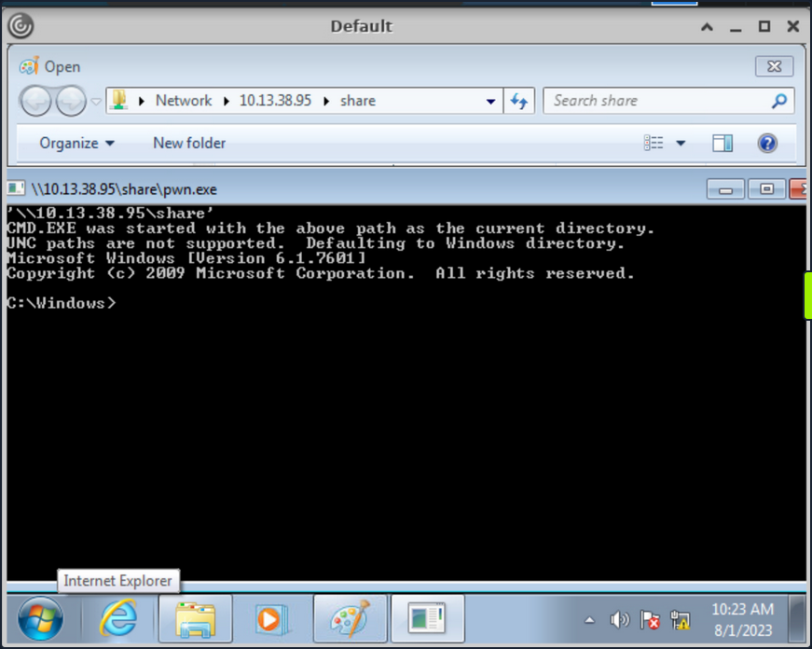Open Paint from the taskbar

tap(350, 618)
